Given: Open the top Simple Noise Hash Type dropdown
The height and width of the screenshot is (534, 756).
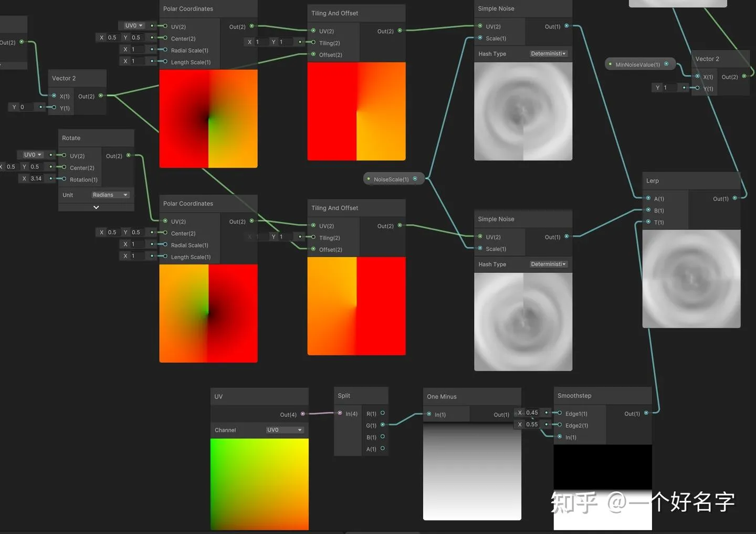Looking at the screenshot, I should pyautogui.click(x=548, y=54).
